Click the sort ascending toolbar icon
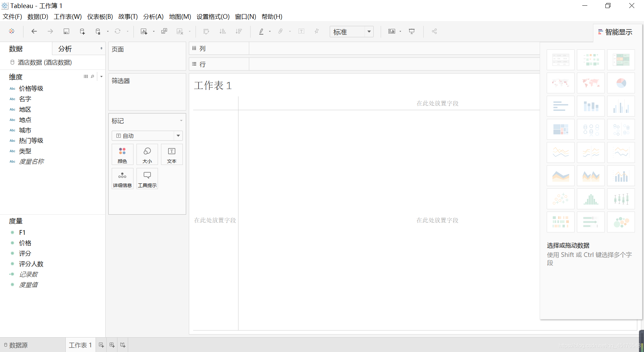The image size is (644, 352). tap(222, 31)
